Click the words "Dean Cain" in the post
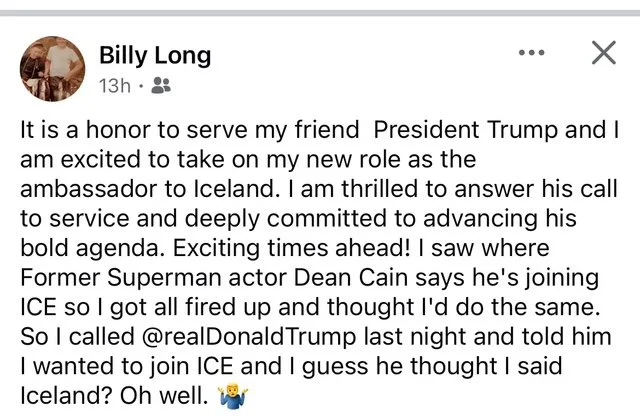The width and height of the screenshot is (640, 418). coord(351,278)
